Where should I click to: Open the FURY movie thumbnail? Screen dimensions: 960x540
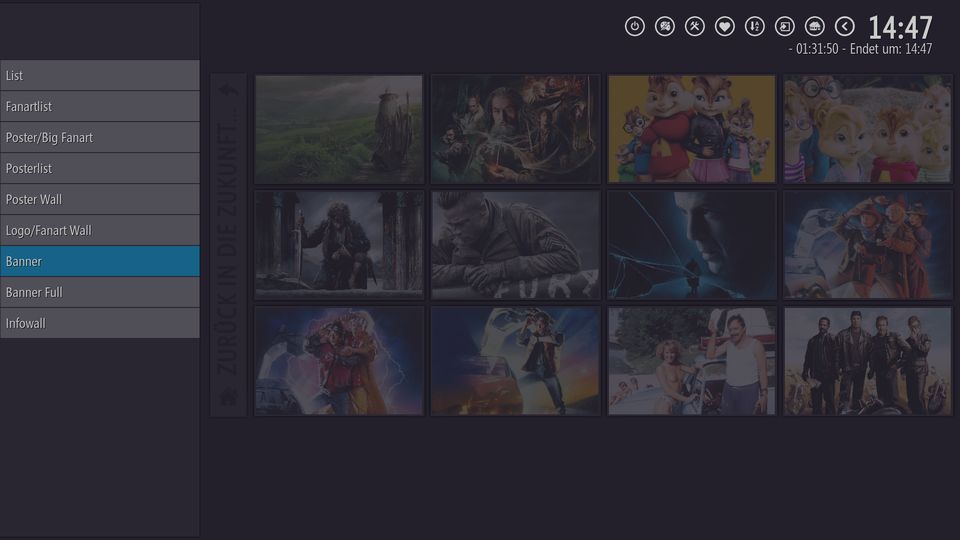[x=516, y=245]
